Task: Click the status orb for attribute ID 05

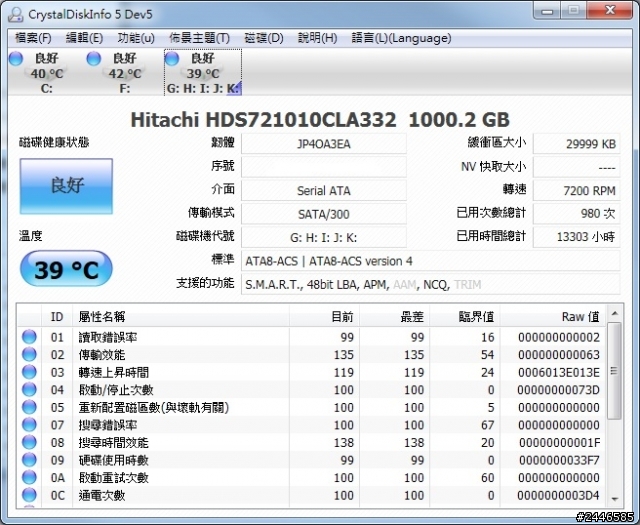Action: (x=29, y=408)
